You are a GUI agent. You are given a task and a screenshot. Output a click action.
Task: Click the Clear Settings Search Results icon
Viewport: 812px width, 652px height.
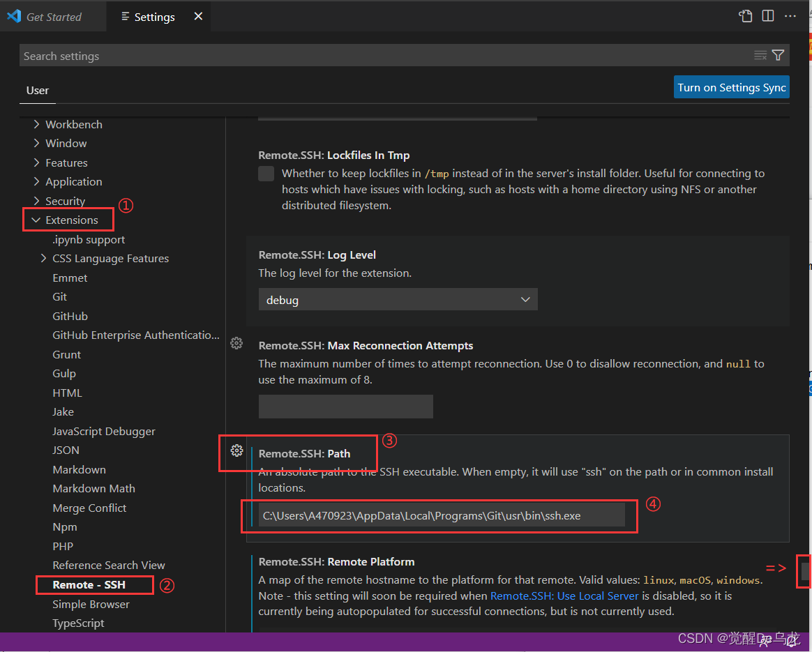click(x=760, y=55)
